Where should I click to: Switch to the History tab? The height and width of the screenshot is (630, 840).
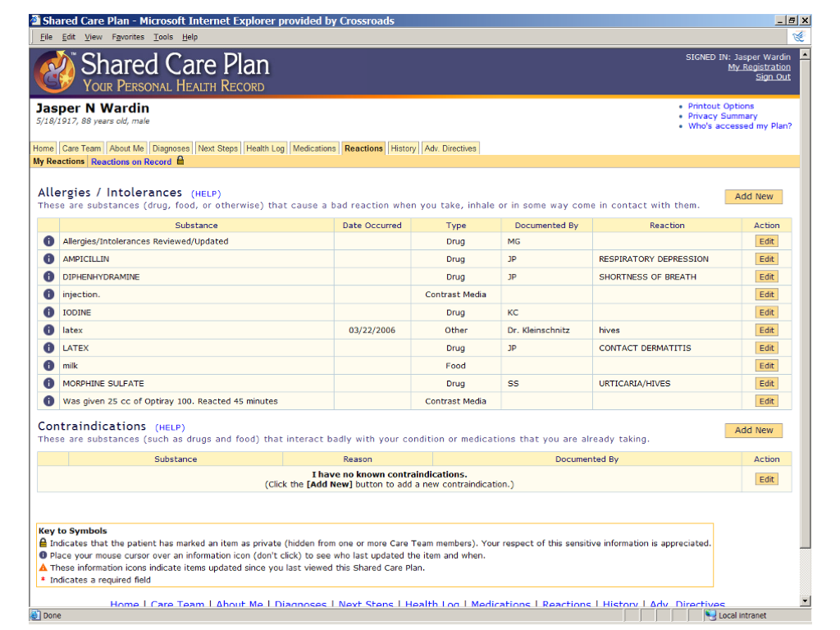(404, 148)
